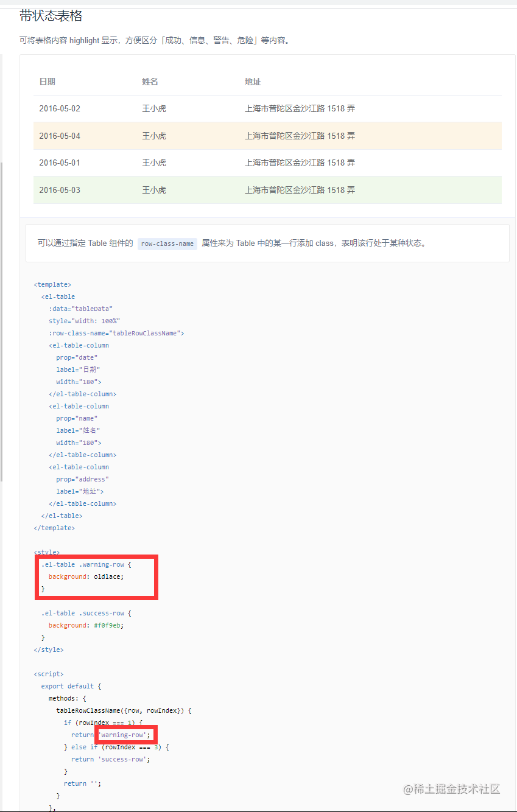
Task: Click the .el-table .success-row selector line
Action: click(x=86, y=613)
